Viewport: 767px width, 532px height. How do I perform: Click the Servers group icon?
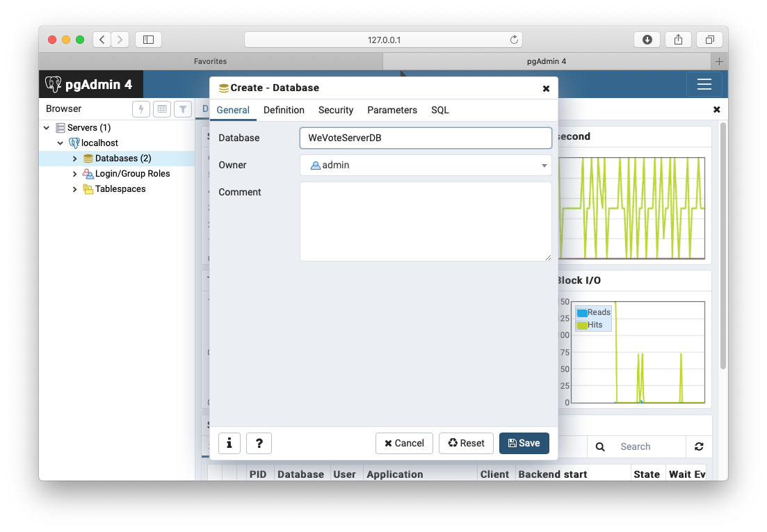coord(60,128)
